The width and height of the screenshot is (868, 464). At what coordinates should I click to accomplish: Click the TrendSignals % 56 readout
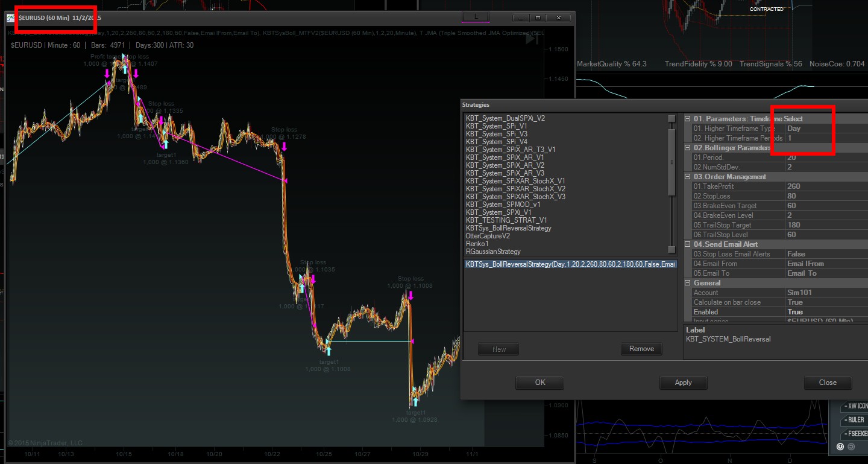771,64
